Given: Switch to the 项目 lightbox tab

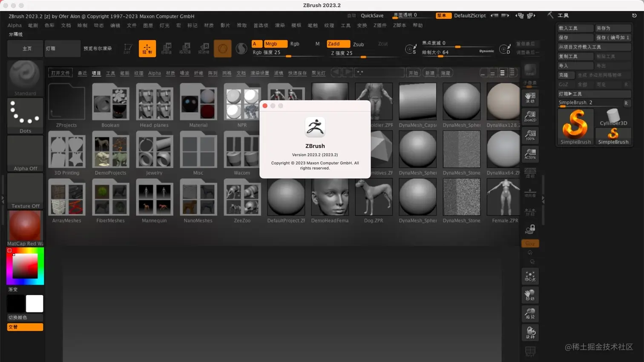Looking at the screenshot, I should click(x=96, y=73).
